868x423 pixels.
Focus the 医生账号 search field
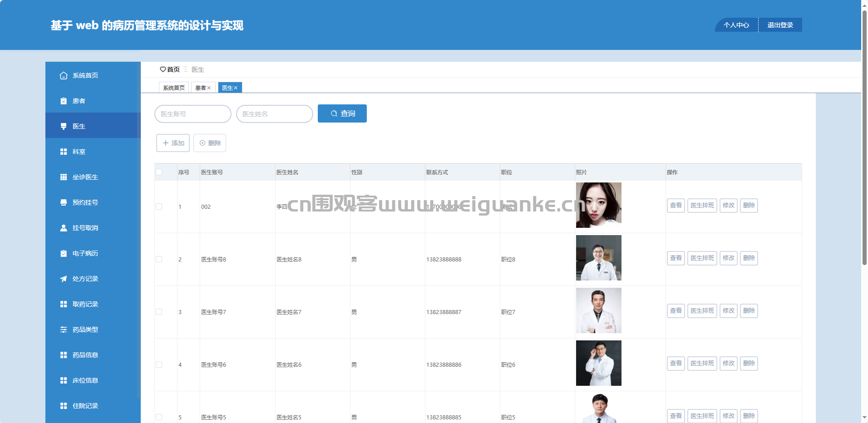pos(193,114)
